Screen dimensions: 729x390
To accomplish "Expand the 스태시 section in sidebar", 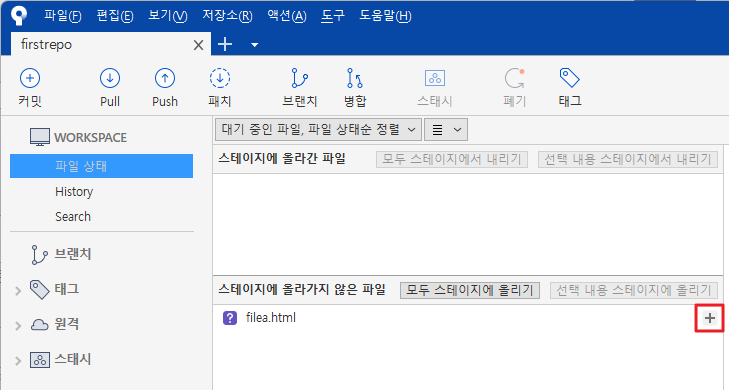I will click(x=18, y=361).
